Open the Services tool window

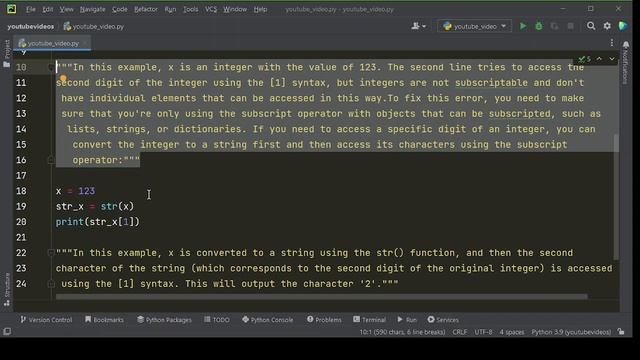[443, 320]
